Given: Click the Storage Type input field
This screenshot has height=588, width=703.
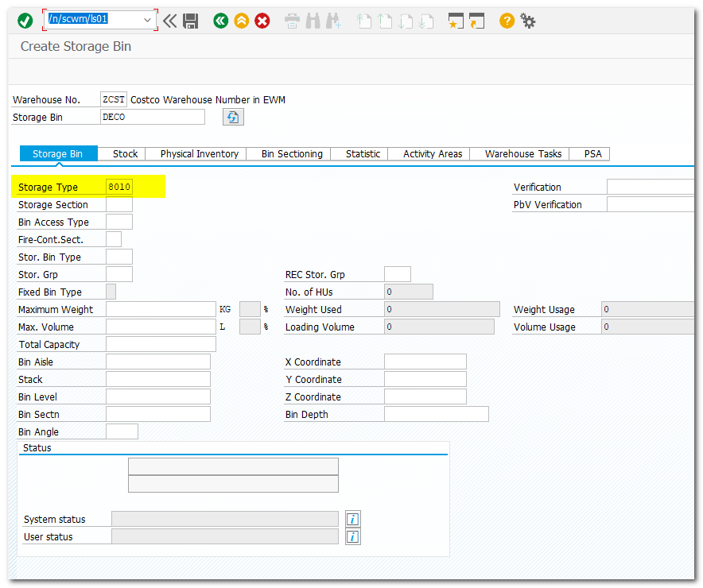Looking at the screenshot, I should [x=119, y=188].
